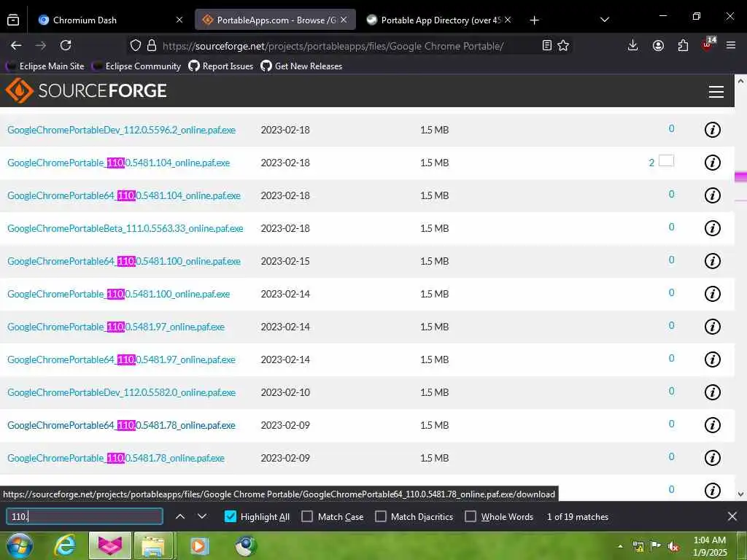Image resolution: width=747 pixels, height=560 pixels.
Task: Open the account profile icon
Action: [x=658, y=45]
